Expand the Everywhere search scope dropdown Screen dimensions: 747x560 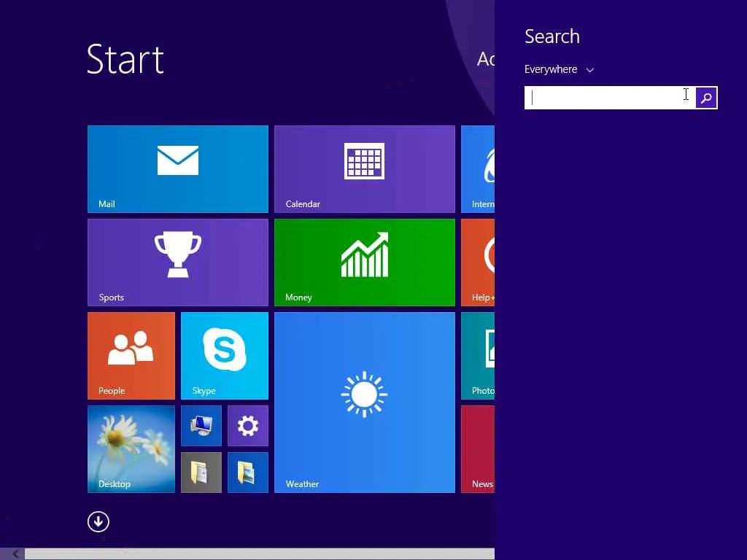click(559, 69)
